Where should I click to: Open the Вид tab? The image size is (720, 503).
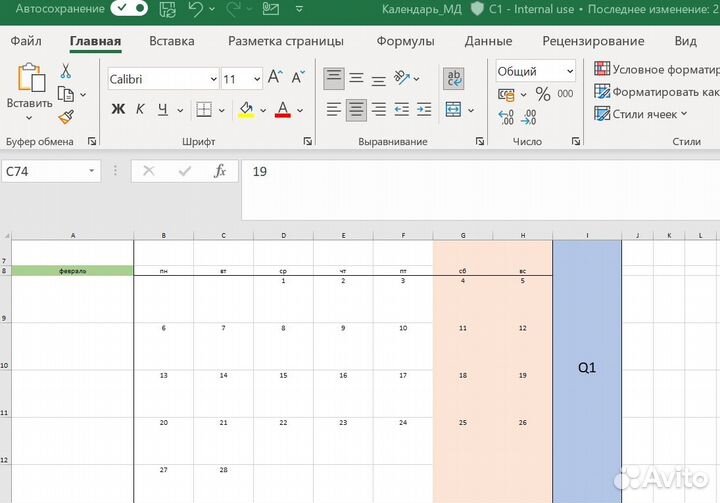[x=686, y=41]
